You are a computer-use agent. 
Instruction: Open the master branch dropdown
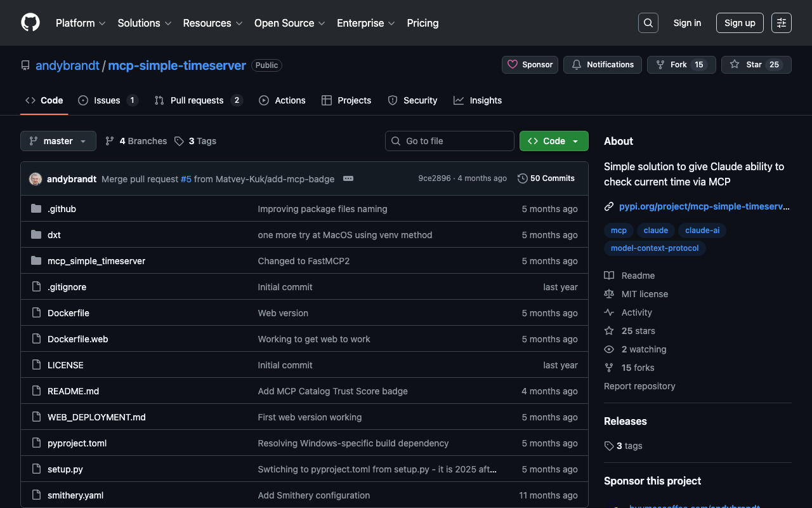[58, 141]
